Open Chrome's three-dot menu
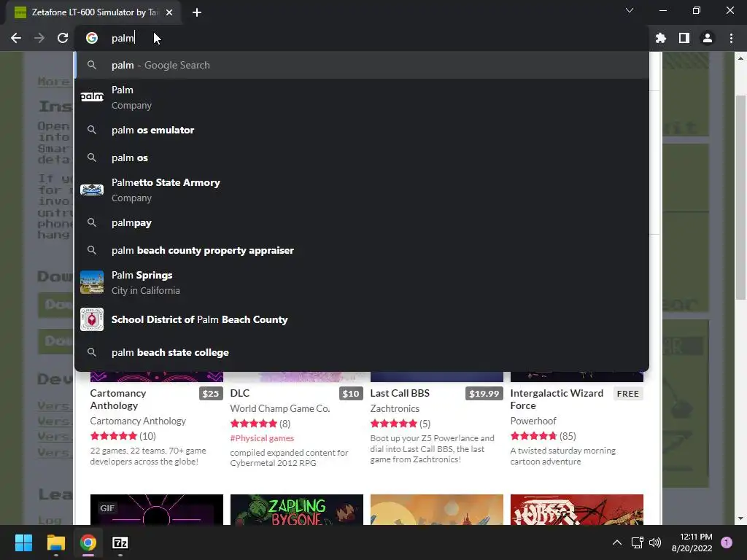Image resolution: width=747 pixels, height=560 pixels. (731, 38)
